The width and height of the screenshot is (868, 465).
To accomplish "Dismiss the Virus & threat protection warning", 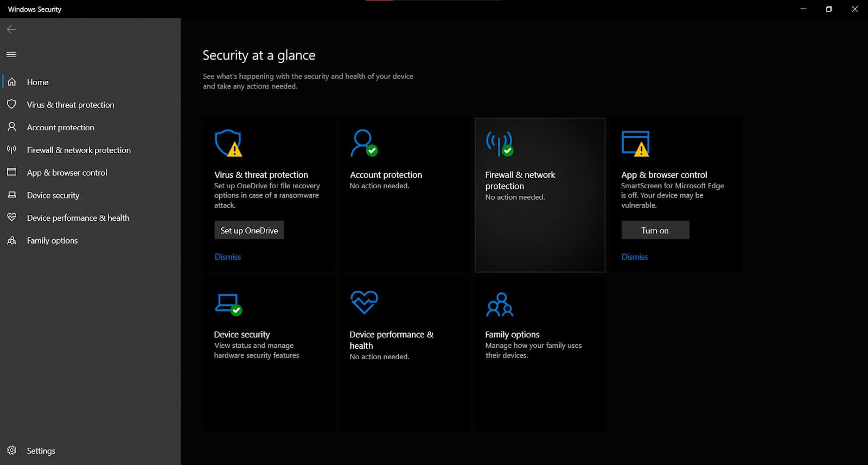I will 227,257.
